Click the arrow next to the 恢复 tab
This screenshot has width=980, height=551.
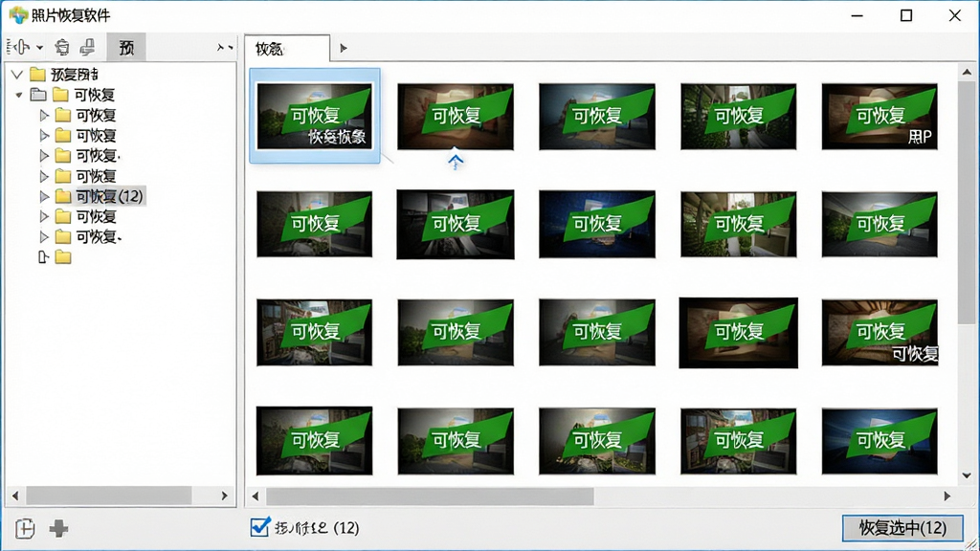tap(344, 48)
